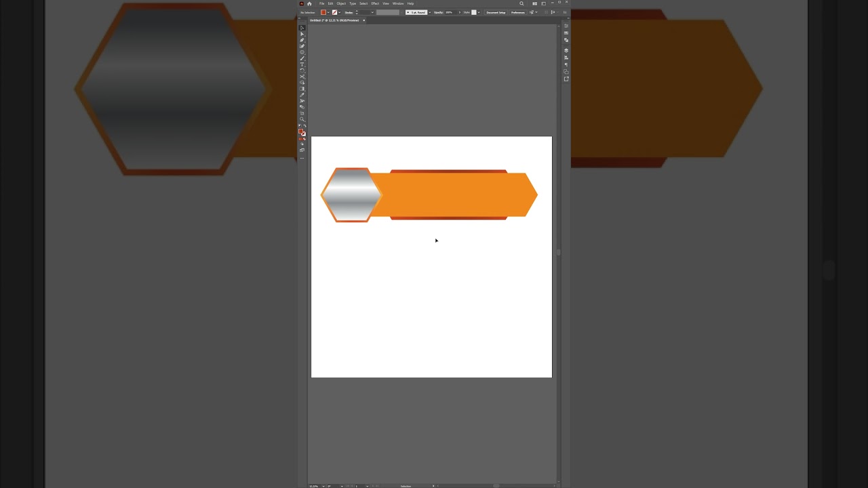
Task: Open the Object menu
Action: [341, 3]
